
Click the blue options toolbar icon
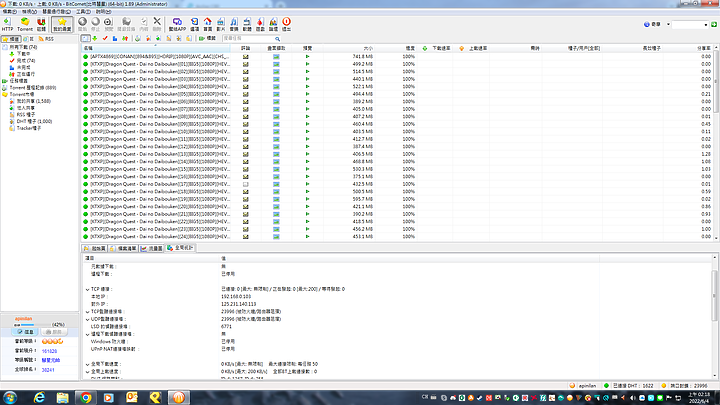click(195, 24)
